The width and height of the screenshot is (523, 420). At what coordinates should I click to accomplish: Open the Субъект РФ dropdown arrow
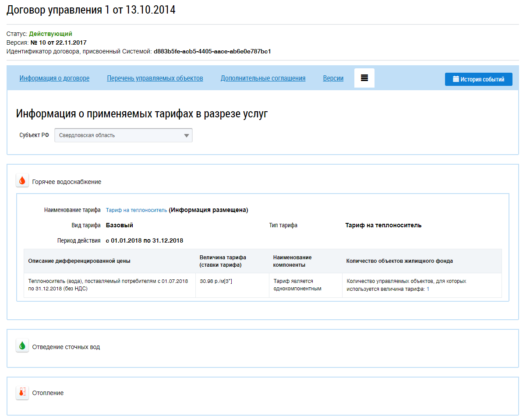(187, 135)
